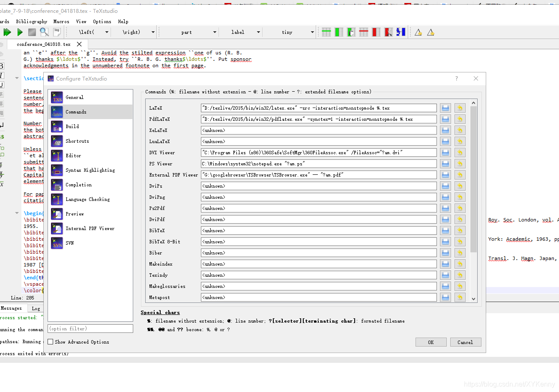Reset External PDF Viewer command to default

460,175
